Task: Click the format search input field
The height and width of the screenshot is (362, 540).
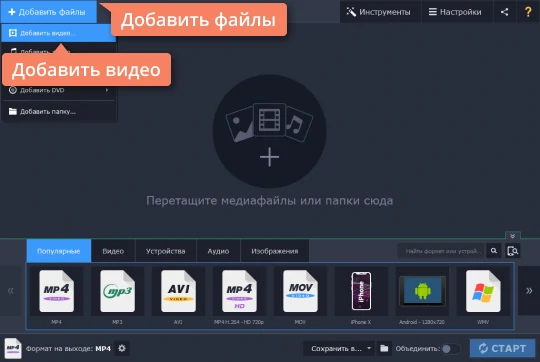Action: pos(442,251)
